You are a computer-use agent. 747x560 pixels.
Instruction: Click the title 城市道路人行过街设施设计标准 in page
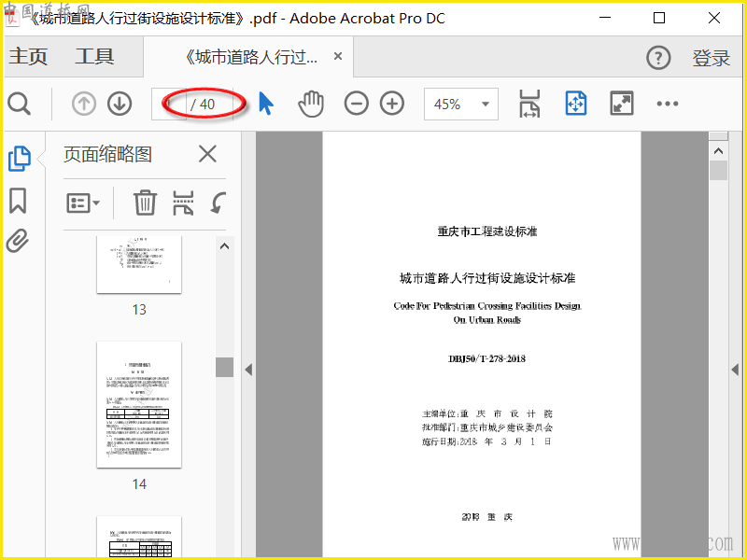click(487, 278)
